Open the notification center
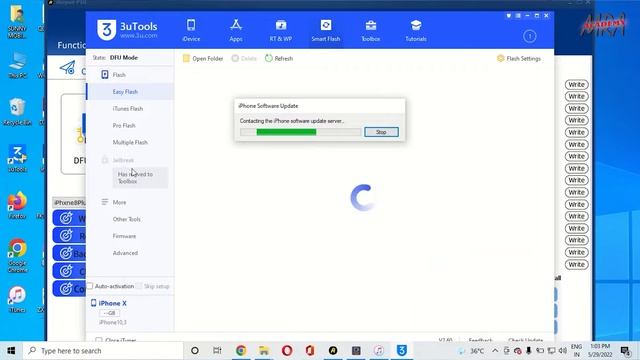The image size is (640, 360). [625, 351]
